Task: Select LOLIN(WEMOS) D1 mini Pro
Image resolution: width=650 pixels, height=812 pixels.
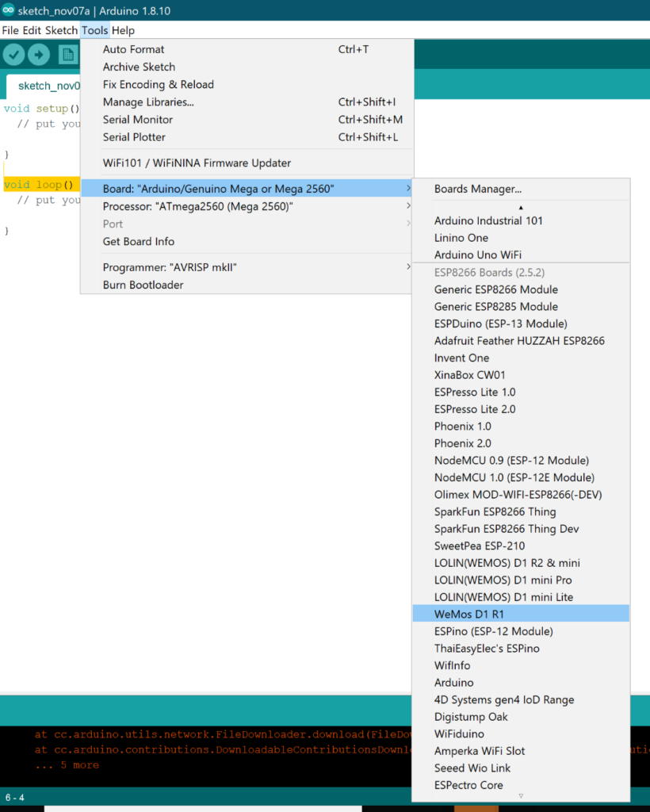Action: [x=521, y=580]
